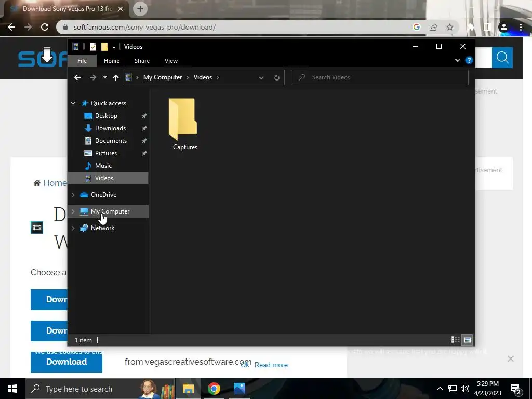Click the pin icon next to Downloads
The image size is (532, 399).
[144, 128]
